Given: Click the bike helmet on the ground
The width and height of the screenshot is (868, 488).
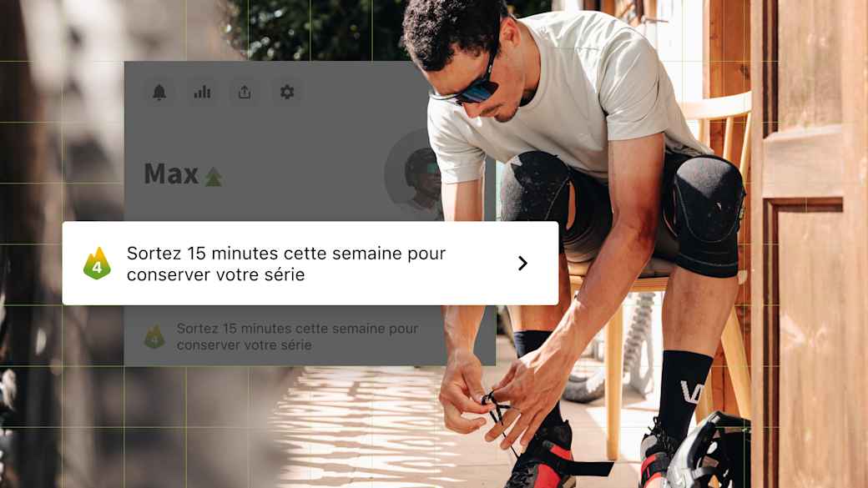Looking at the screenshot, I should 709,453.
